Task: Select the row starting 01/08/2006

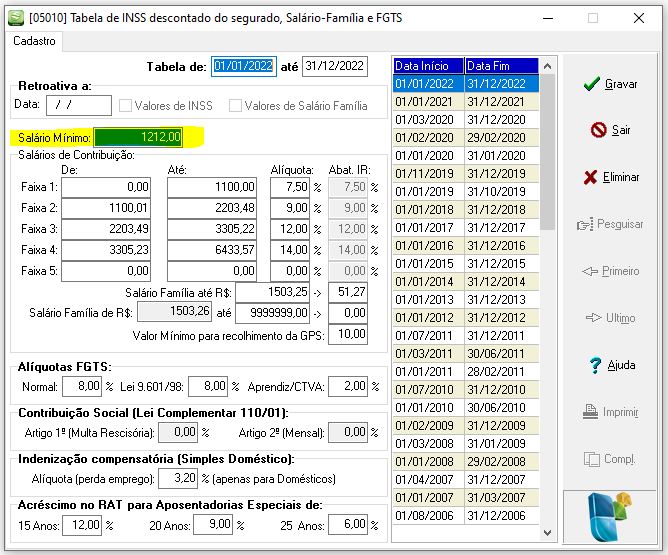Action: click(466, 516)
